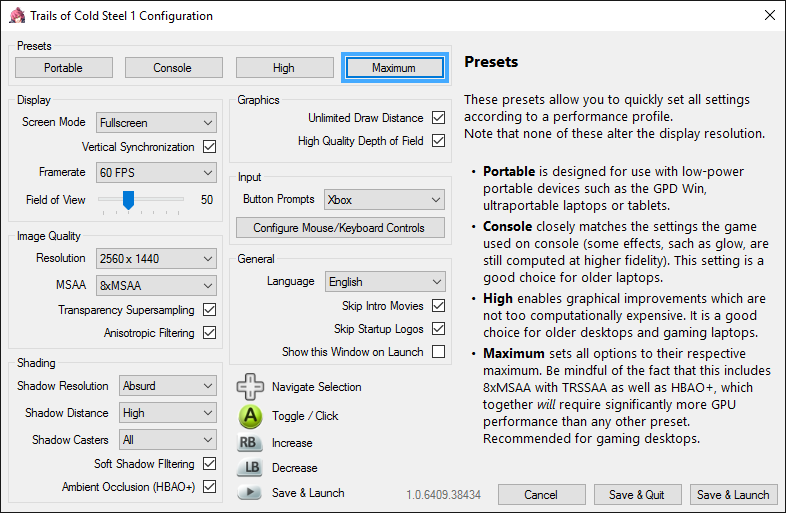Click the D-pad Navigate Selection icon

[250, 387]
